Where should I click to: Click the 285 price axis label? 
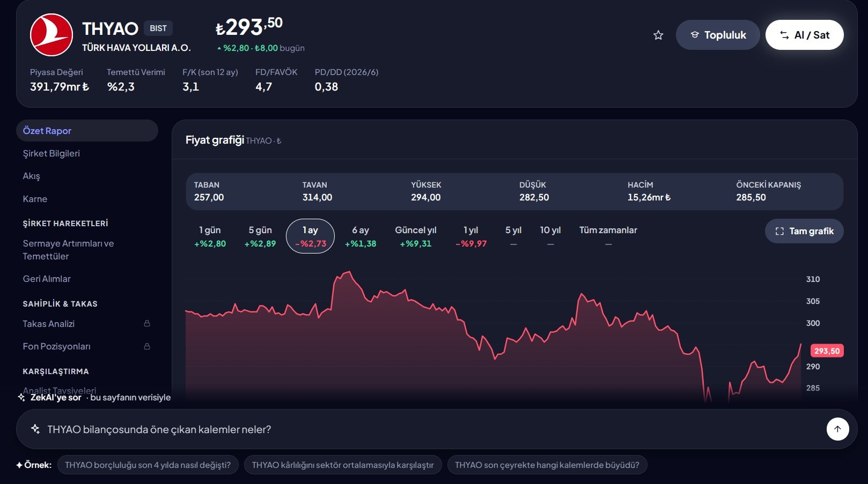coord(813,388)
